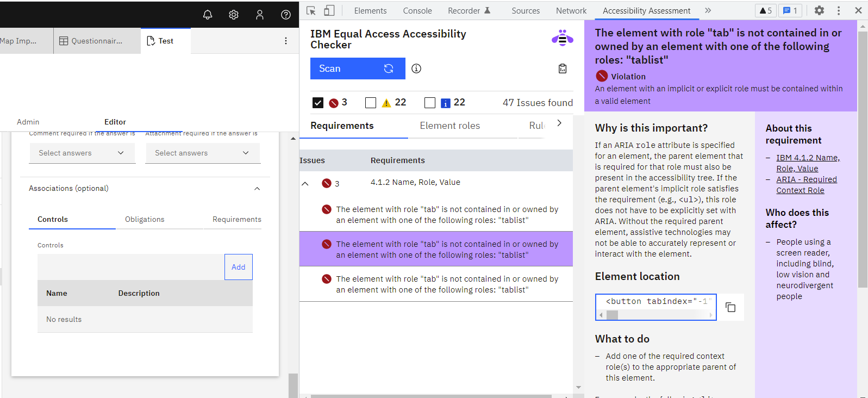The height and width of the screenshot is (398, 868).
Task: Open DevTools settings gear
Action: [x=819, y=10]
